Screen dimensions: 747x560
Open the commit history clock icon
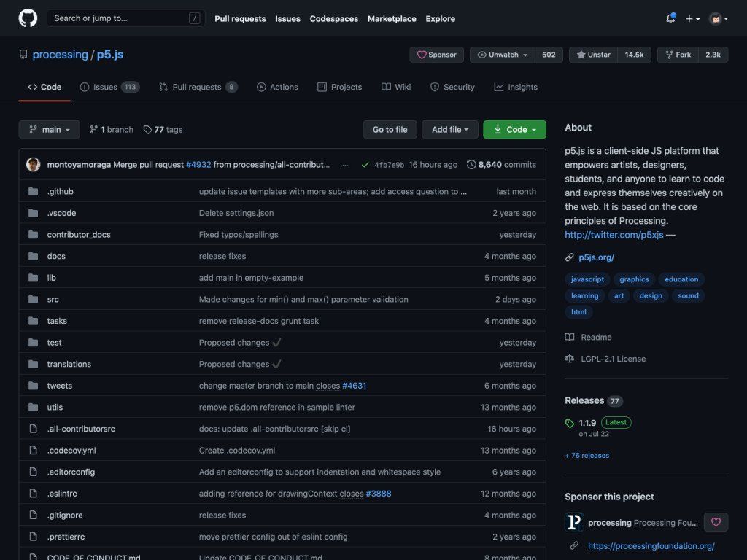coord(471,164)
